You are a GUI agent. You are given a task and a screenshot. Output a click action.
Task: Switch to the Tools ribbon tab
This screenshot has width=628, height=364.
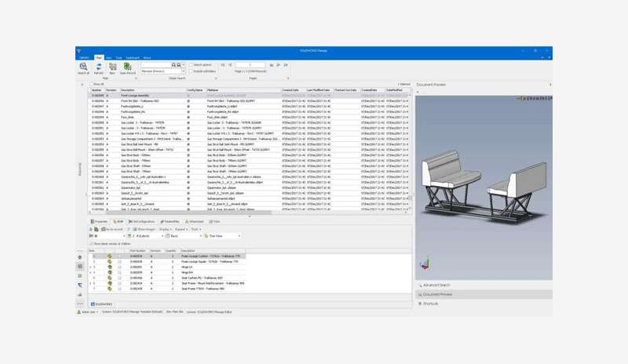119,58
